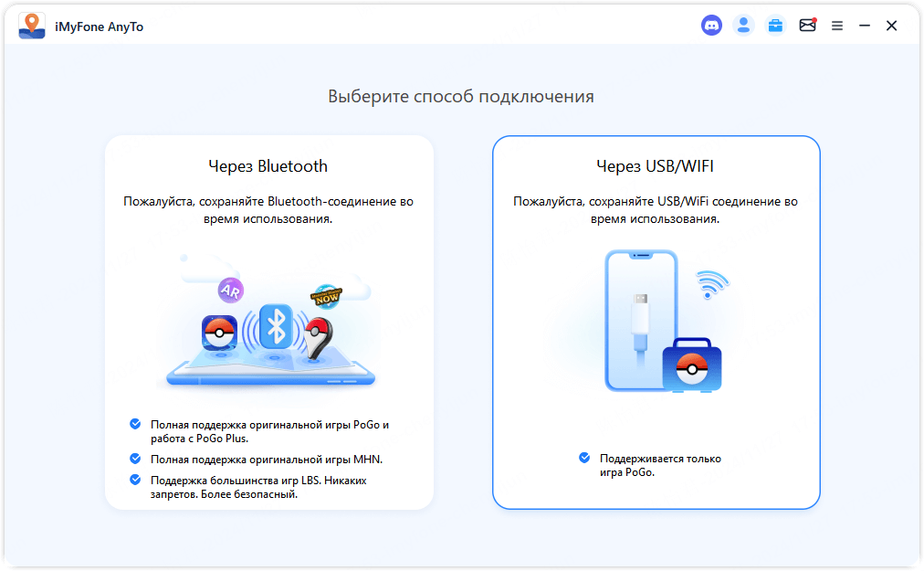
Task: Click checkmark beside "Поддерживается только игра PoGo"
Action: [584, 458]
